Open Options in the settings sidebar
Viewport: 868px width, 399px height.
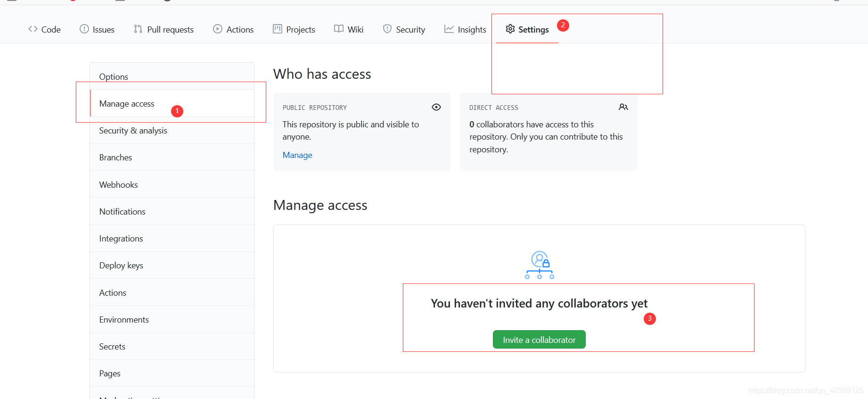[x=172, y=76]
